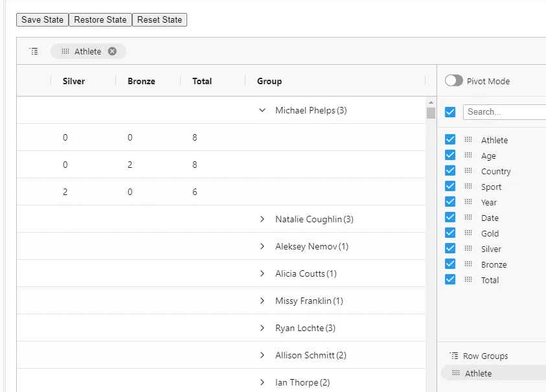
Task: Sort by the Bronze column header
Action: coord(141,81)
